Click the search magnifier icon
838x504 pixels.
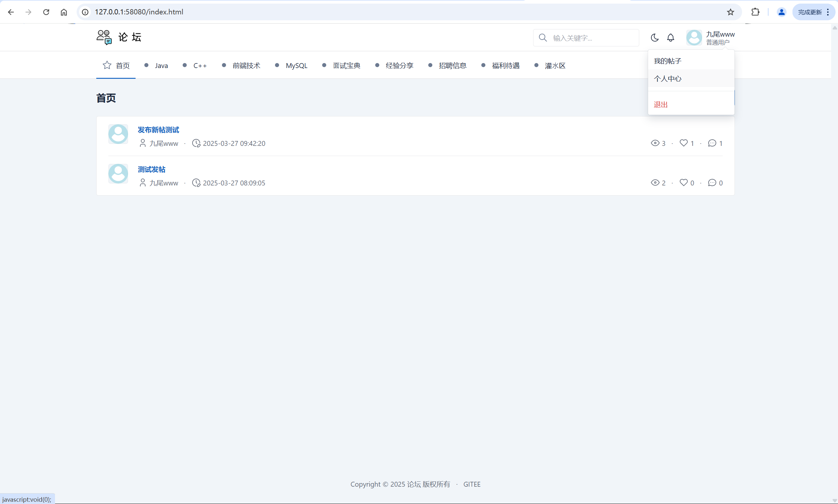tap(543, 38)
